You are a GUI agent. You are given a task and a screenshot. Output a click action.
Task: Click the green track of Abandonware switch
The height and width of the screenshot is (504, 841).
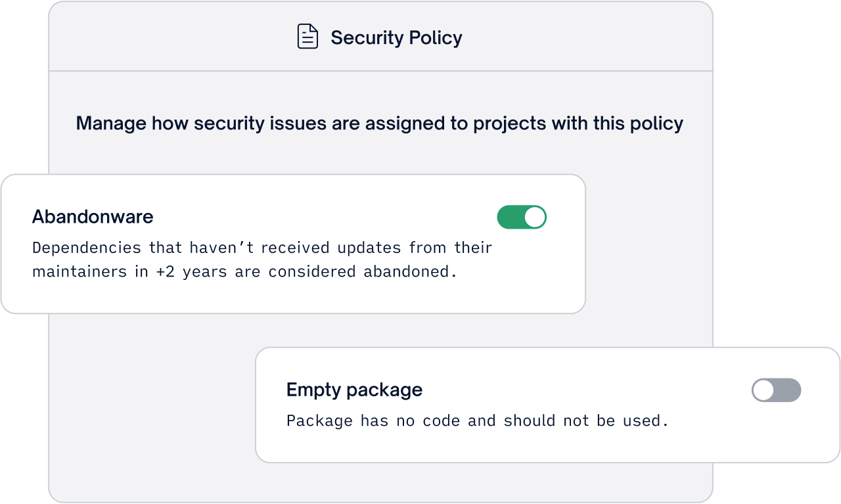pos(511,217)
